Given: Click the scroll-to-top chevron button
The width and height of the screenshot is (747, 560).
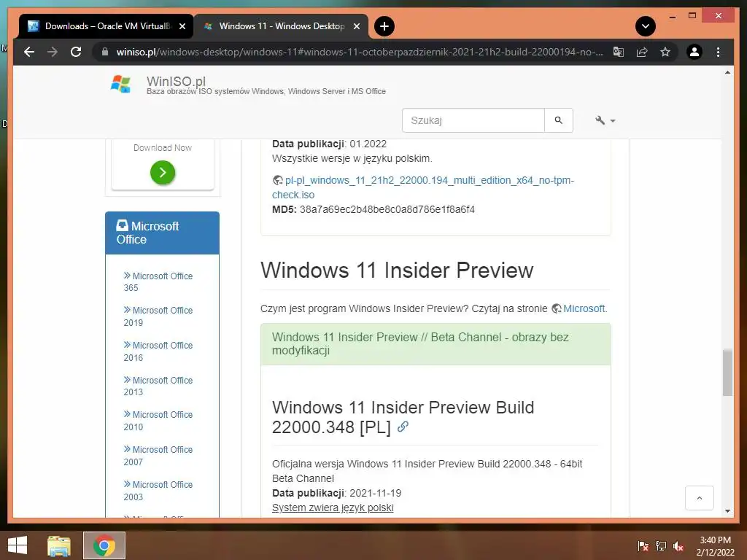Looking at the screenshot, I should (x=700, y=498).
